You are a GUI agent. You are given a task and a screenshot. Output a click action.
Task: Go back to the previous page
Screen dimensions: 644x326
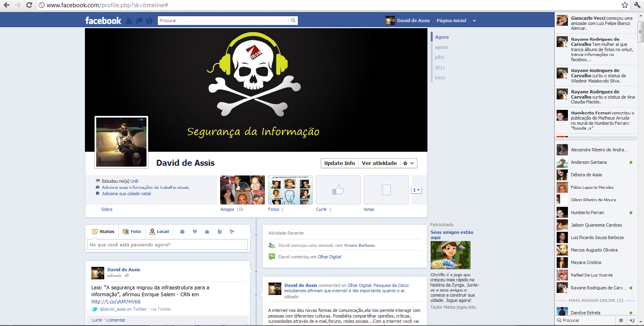[x=6, y=5]
